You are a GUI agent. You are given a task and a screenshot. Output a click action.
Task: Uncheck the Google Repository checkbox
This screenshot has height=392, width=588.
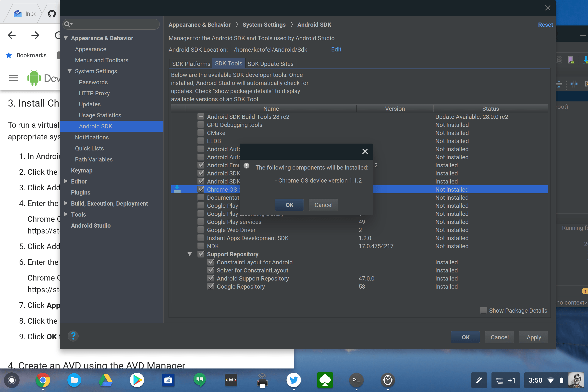211,286
